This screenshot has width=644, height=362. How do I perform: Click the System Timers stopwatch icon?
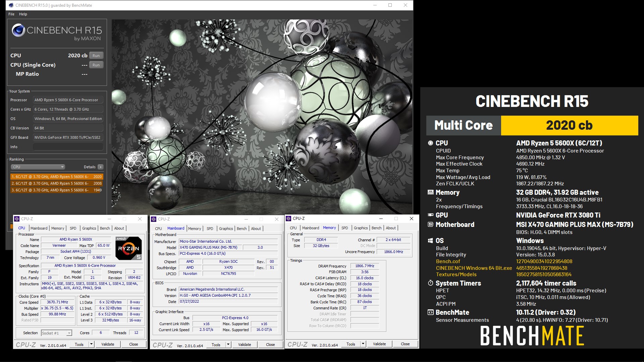point(430,283)
